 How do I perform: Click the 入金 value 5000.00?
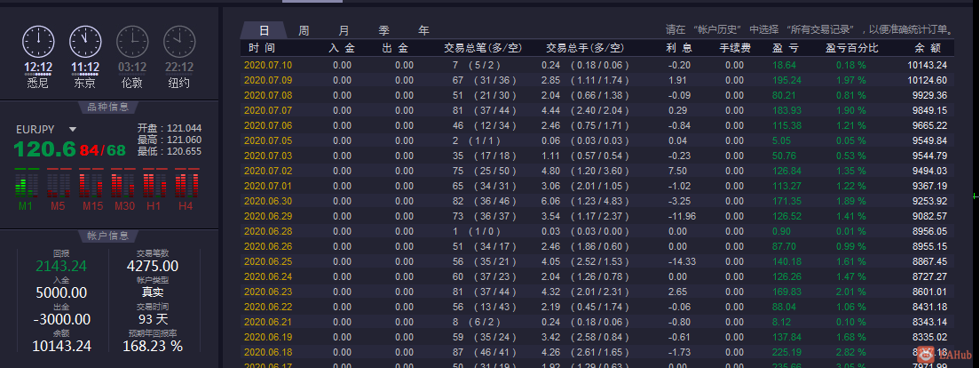[61, 293]
